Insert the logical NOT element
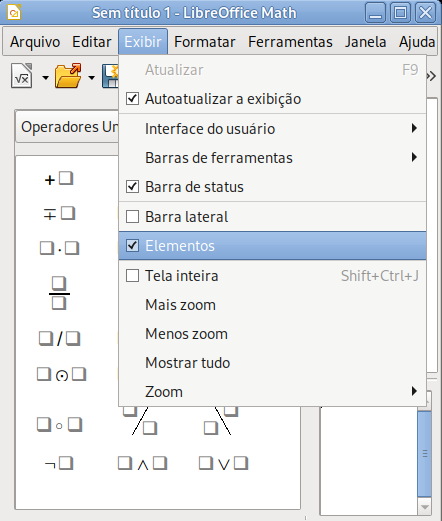 click(59, 463)
